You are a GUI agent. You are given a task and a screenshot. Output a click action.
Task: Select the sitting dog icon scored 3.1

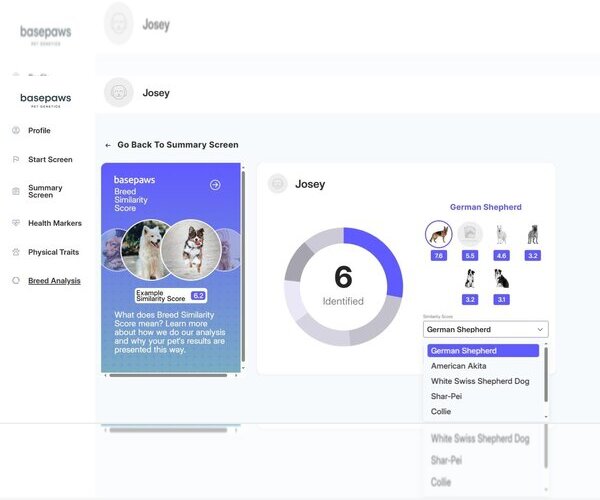tap(501, 279)
